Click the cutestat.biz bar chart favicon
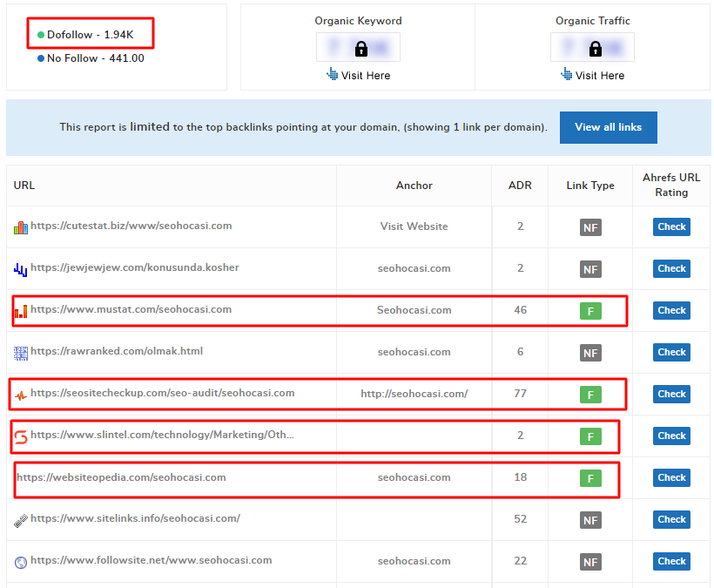This screenshot has width=714, height=588. point(21,226)
